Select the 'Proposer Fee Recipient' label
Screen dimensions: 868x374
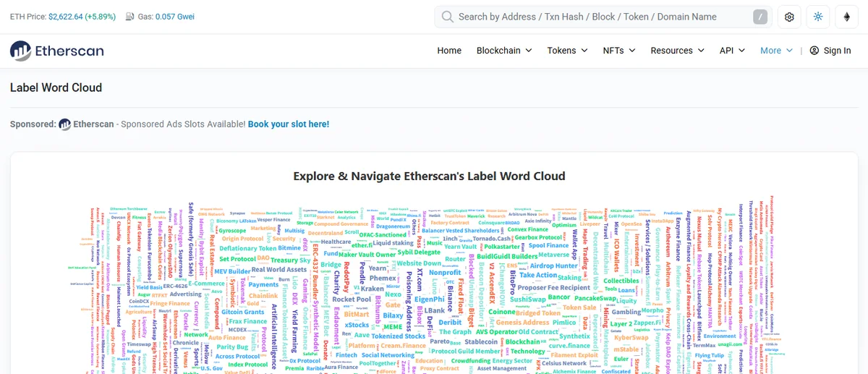[x=553, y=288]
